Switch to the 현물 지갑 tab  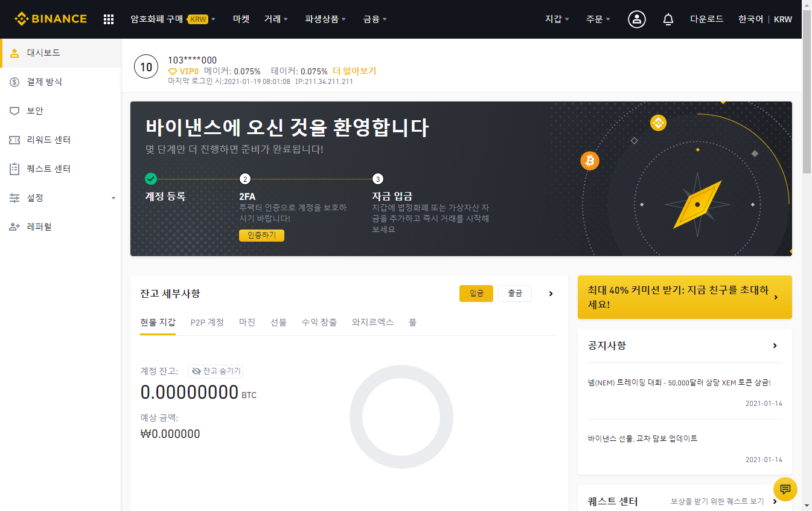(x=158, y=323)
